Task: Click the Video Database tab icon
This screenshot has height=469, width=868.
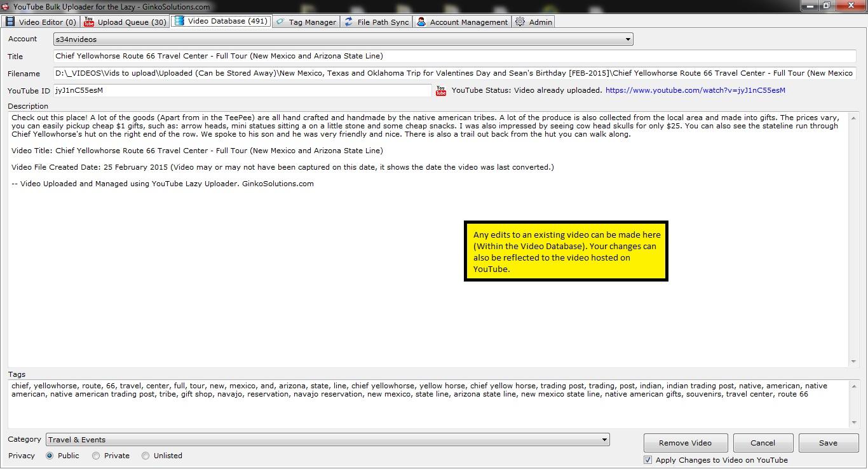Action: [179, 21]
